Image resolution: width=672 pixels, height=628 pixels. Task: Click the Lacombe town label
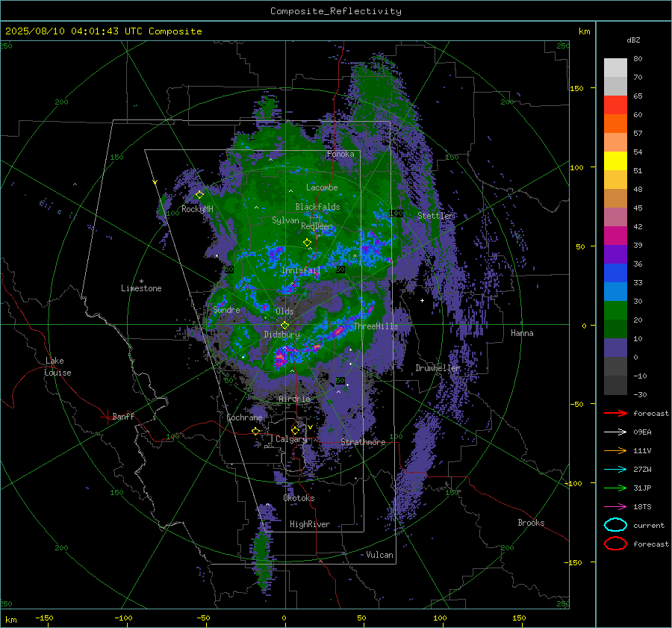[x=322, y=187]
